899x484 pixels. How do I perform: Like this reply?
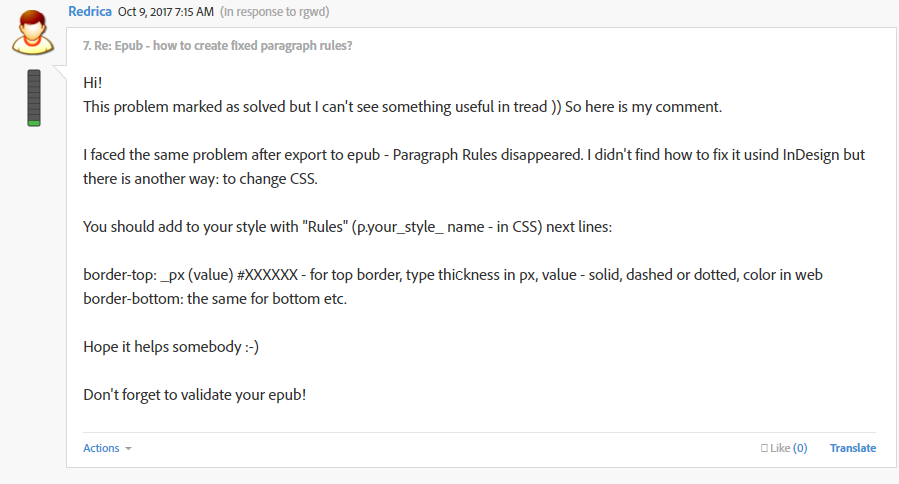click(x=780, y=448)
